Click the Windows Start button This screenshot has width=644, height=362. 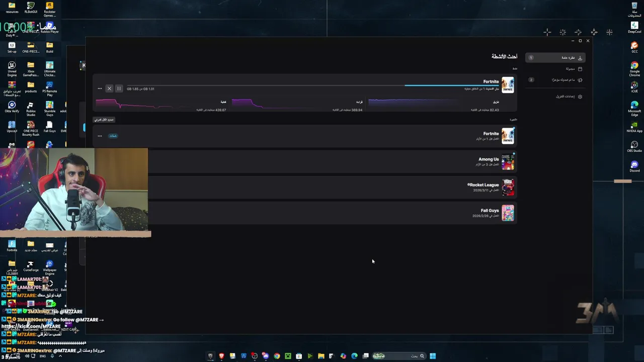coord(433,356)
